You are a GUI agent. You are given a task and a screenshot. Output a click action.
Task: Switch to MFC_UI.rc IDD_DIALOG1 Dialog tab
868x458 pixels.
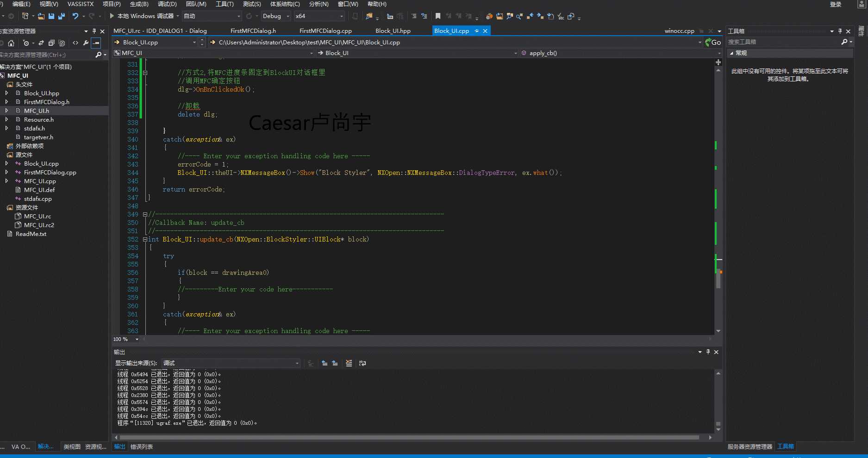click(160, 31)
